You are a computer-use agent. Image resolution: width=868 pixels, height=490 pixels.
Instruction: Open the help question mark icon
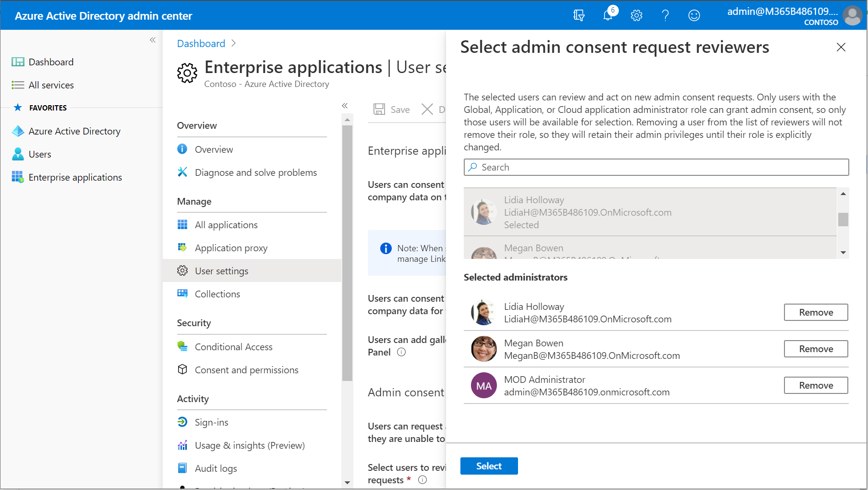665,15
